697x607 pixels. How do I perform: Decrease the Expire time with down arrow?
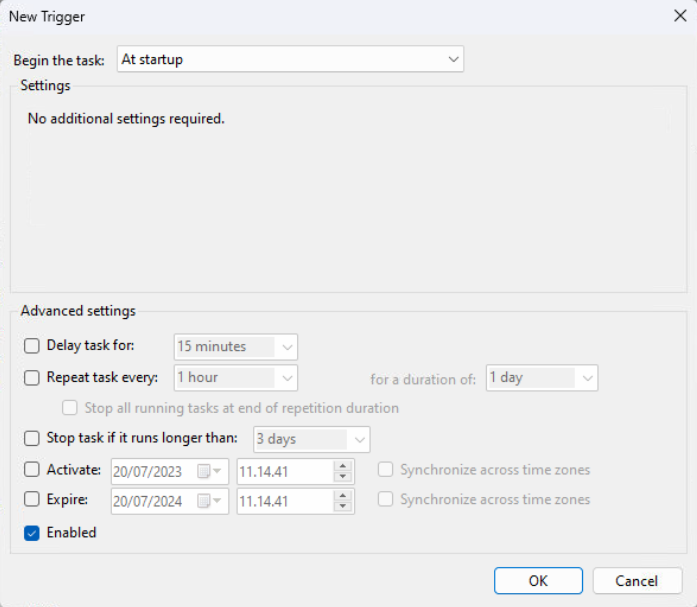(343, 507)
